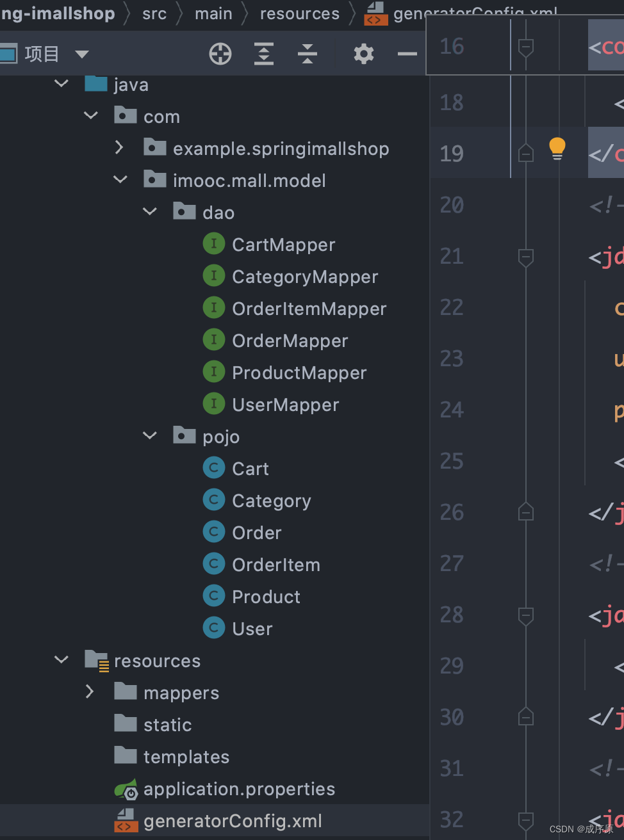This screenshot has width=624, height=840.
Task: Click the fold arrow on line 28
Action: point(525,616)
